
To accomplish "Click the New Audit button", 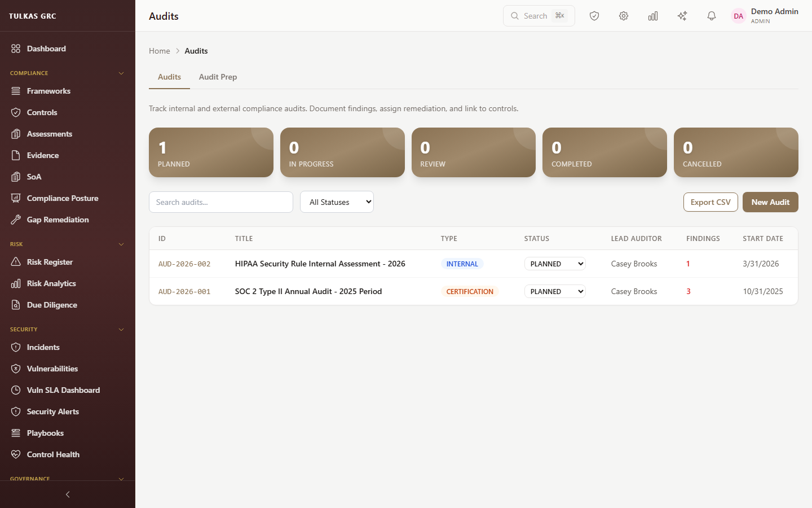I will pyautogui.click(x=770, y=202).
